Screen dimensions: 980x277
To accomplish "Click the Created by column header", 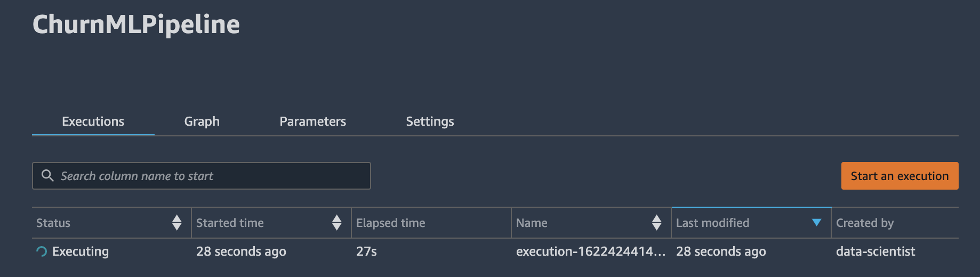I will pyautogui.click(x=865, y=223).
